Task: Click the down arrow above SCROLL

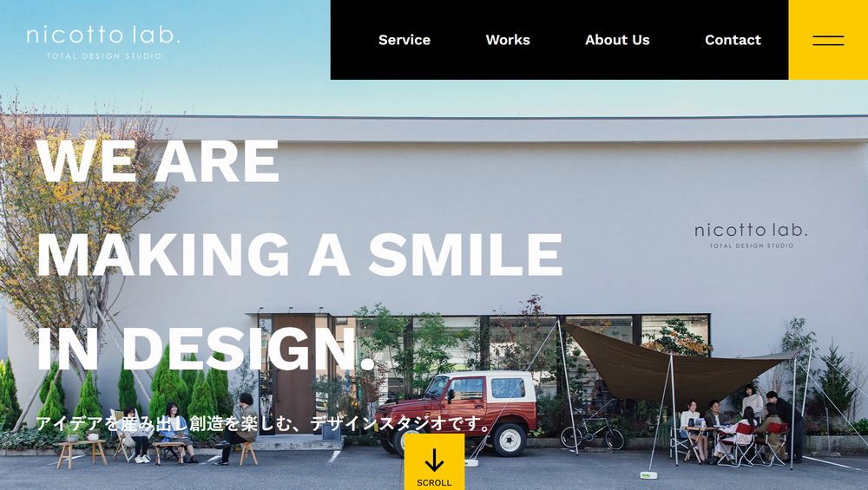Action: click(x=434, y=461)
